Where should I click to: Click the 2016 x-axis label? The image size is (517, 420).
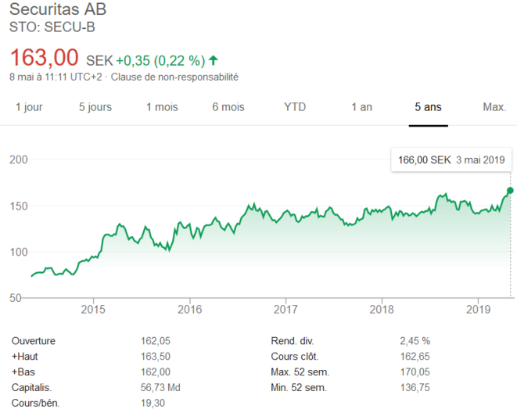click(189, 310)
